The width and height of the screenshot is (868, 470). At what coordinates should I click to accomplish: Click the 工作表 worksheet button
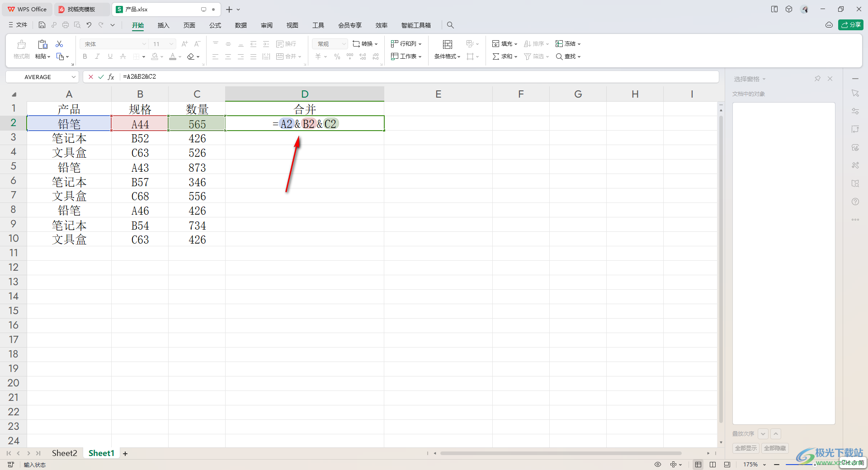pos(406,56)
